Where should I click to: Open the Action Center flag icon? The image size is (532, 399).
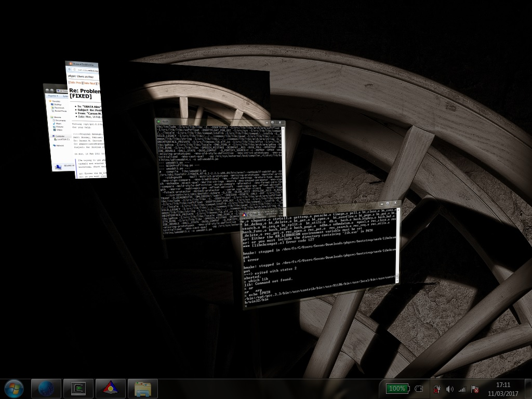(475, 389)
